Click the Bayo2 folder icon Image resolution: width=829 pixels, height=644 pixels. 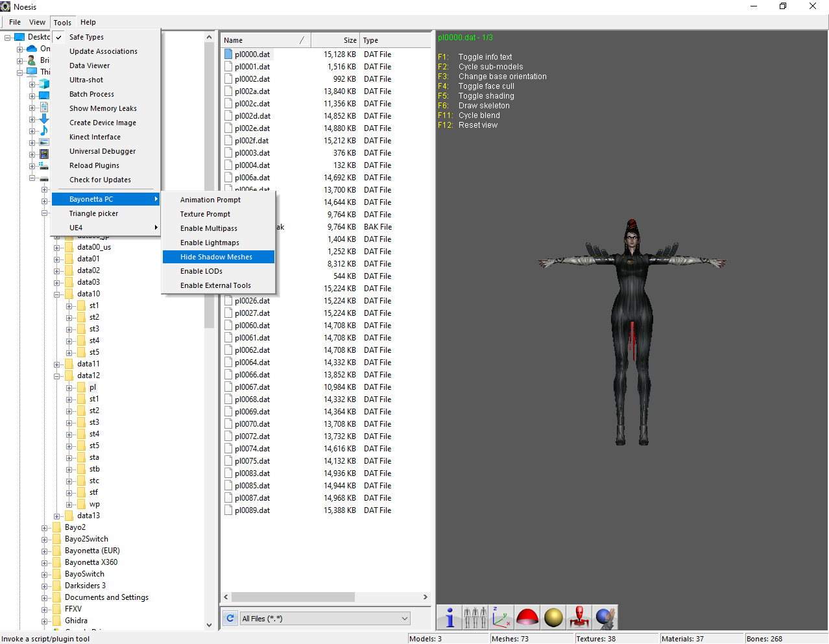pos(56,527)
